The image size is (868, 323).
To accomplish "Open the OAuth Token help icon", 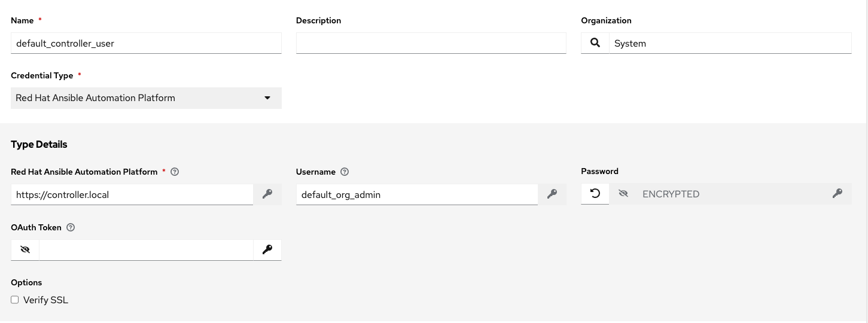I will (x=71, y=227).
